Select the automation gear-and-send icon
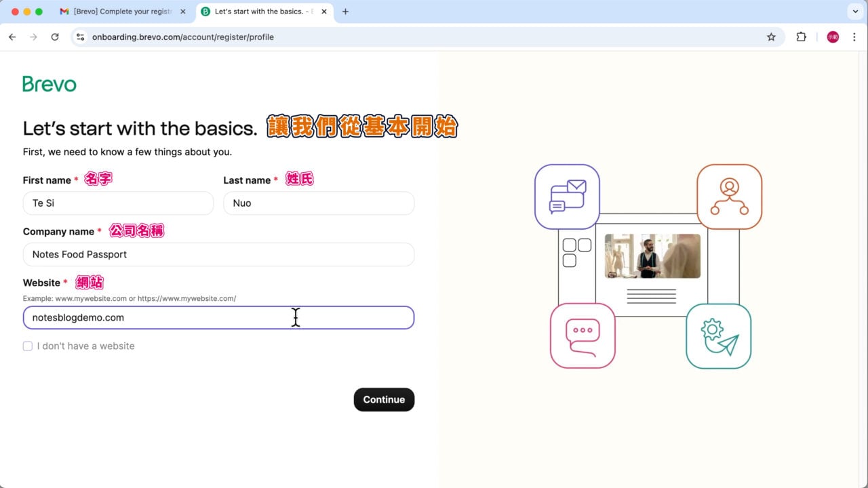 (718, 335)
